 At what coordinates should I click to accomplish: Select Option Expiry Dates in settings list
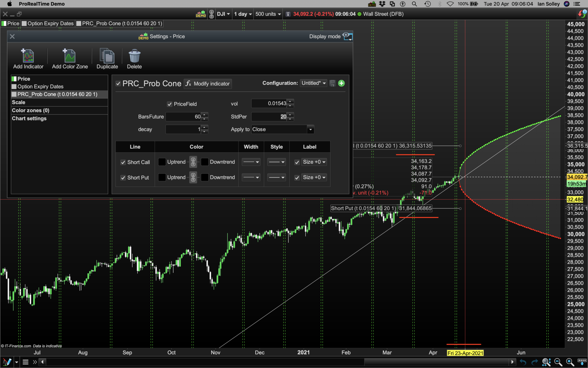pyautogui.click(x=40, y=87)
